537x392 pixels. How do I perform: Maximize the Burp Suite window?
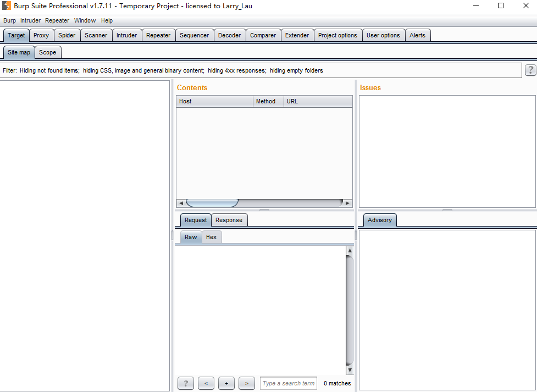(x=501, y=5)
